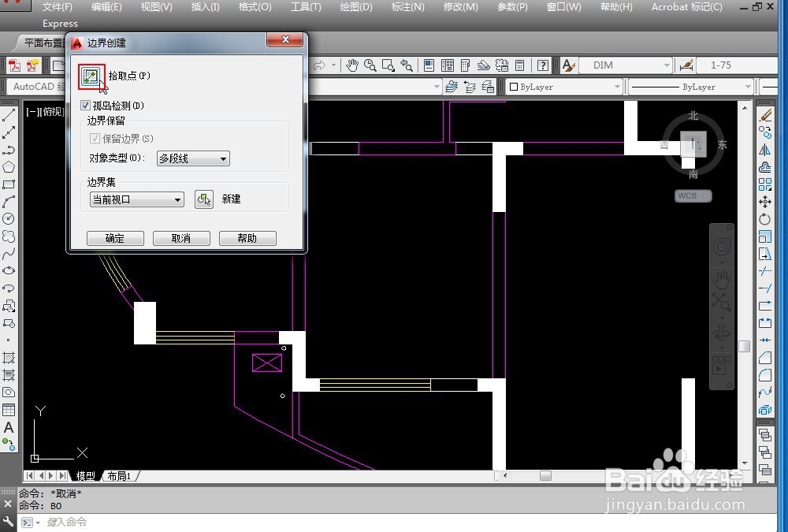This screenshot has height=532, width=788.
Task: Open the 绘图(D) menu
Action: [356, 7]
